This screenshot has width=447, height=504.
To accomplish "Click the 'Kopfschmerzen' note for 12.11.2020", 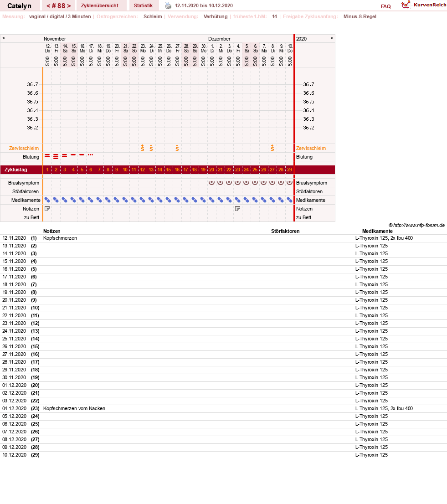I will click(60, 238).
